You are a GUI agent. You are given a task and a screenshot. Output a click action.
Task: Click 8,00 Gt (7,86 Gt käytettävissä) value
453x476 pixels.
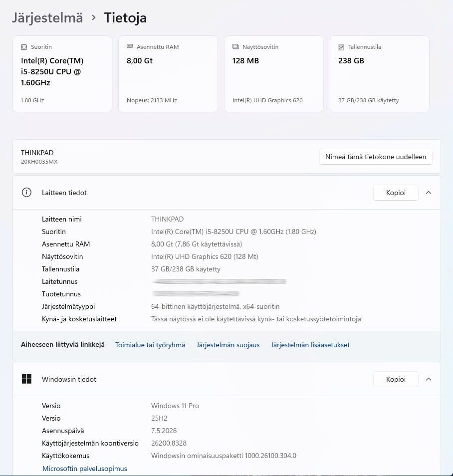pyautogui.click(x=197, y=244)
